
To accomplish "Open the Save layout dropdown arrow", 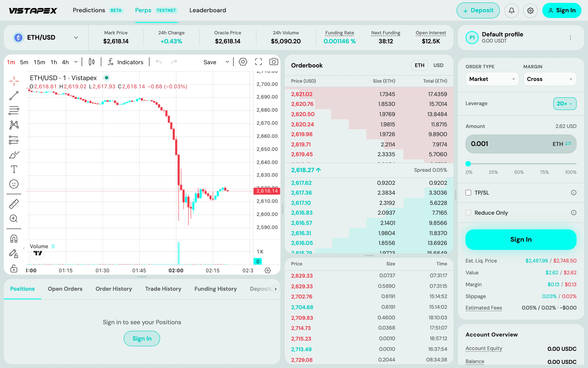I will [227, 62].
